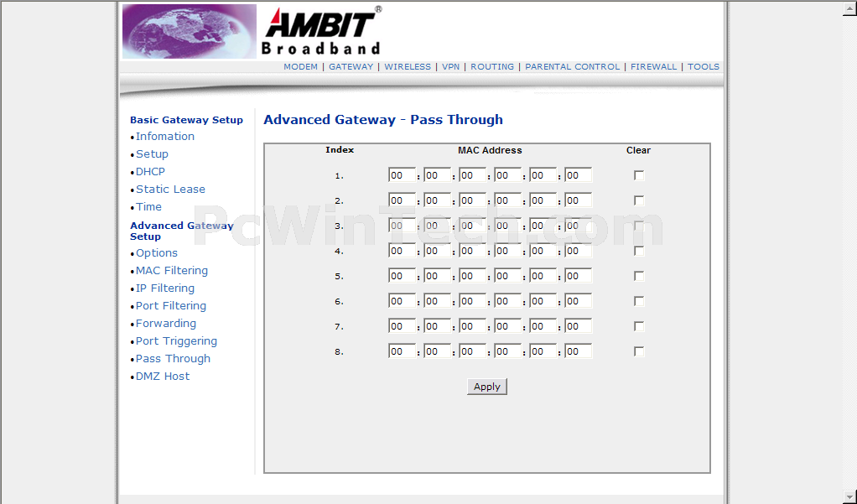Click the scrollbar up arrow
857x504 pixels.
850,8
